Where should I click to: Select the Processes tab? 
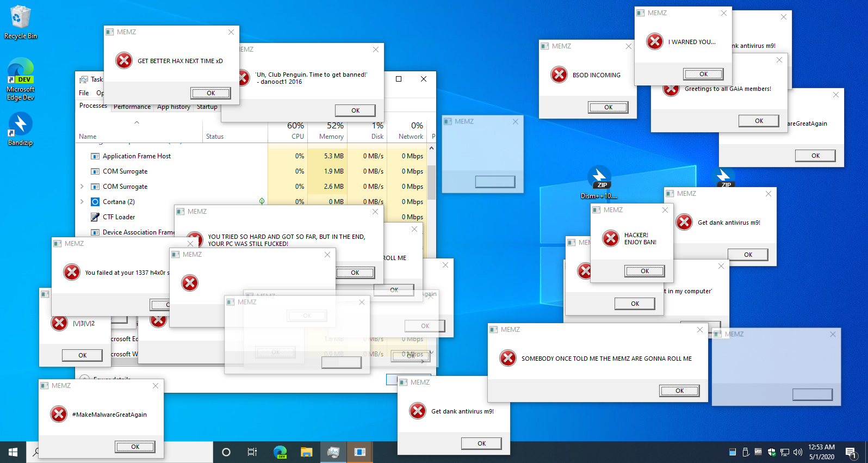coord(93,106)
